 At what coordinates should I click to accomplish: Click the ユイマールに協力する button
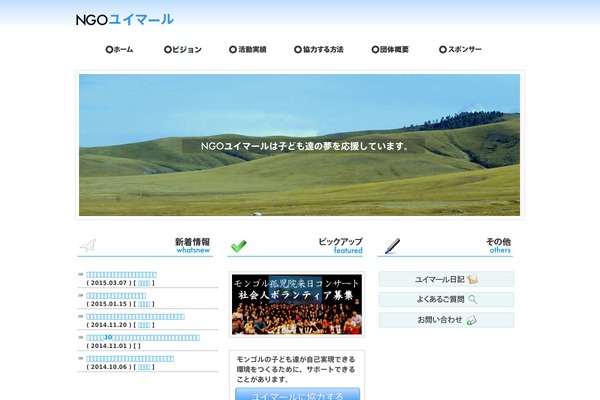point(297,395)
